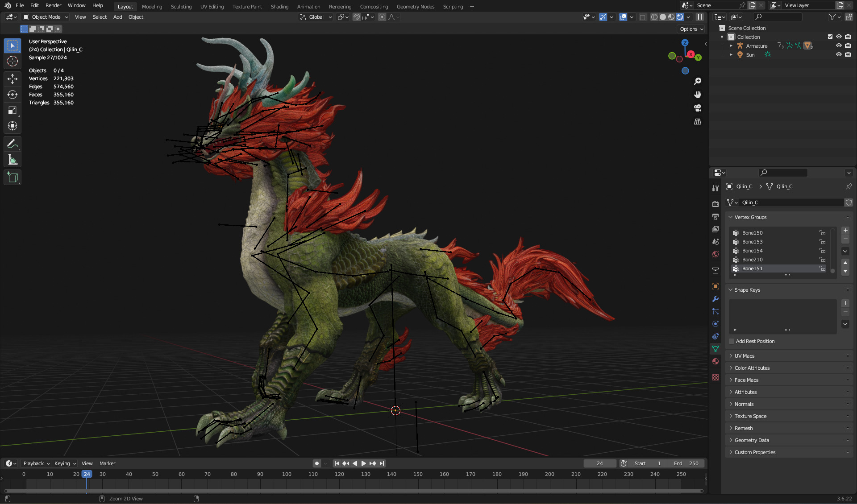
Task: Switch to the Shading workspace tab
Action: (x=279, y=7)
